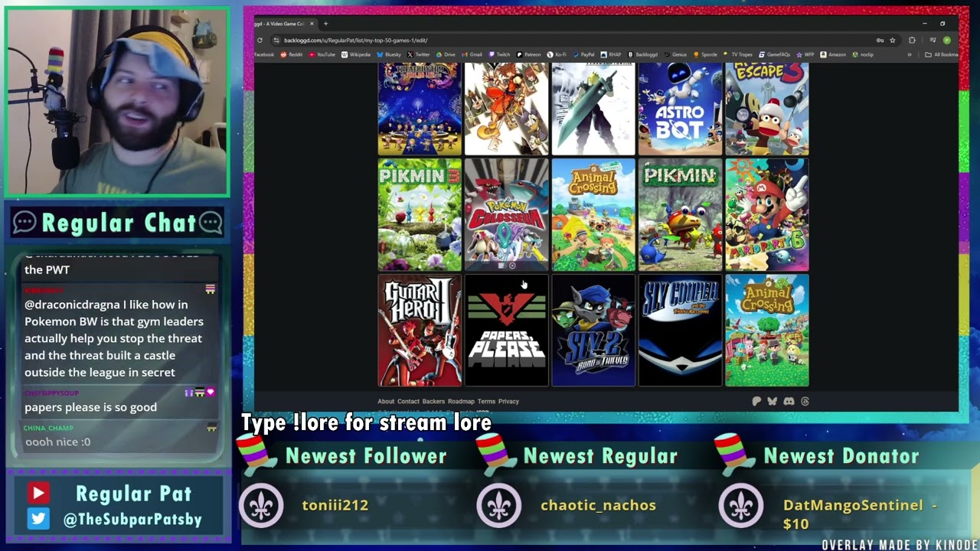Open the Discord icon in the footer
The image size is (980, 551).
click(789, 401)
